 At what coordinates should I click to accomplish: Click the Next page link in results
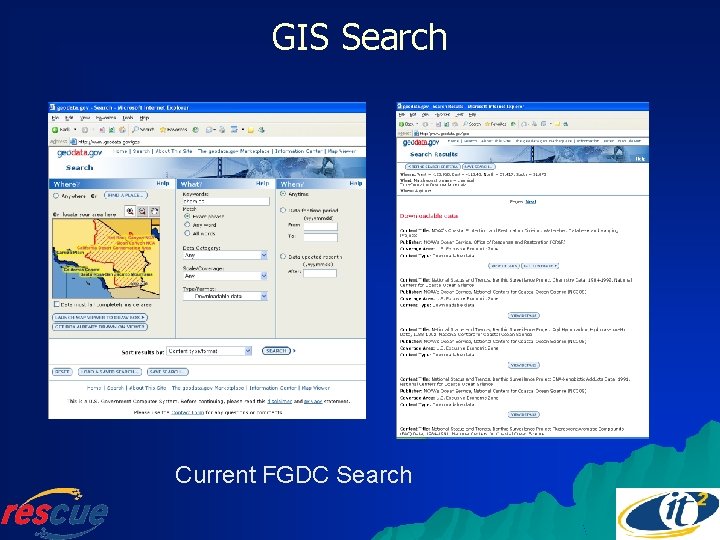coord(530,202)
